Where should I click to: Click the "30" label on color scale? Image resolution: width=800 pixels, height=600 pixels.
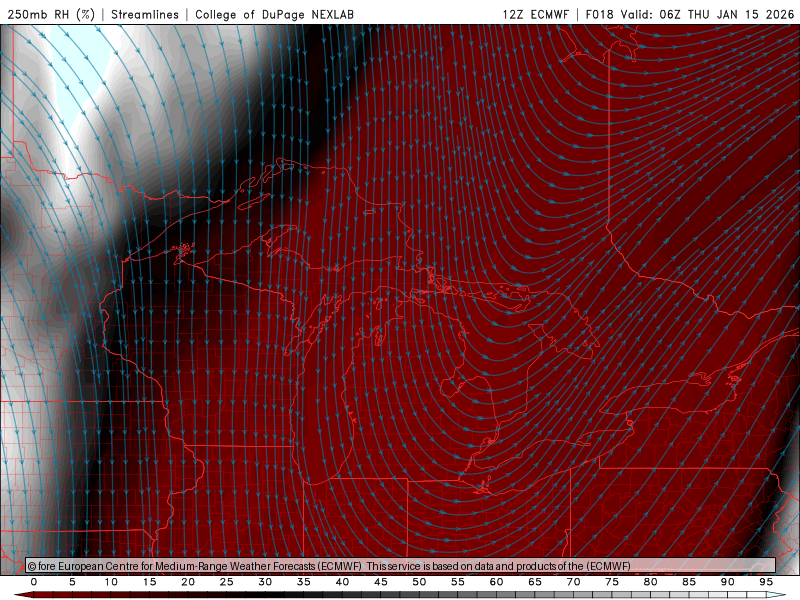point(265,582)
